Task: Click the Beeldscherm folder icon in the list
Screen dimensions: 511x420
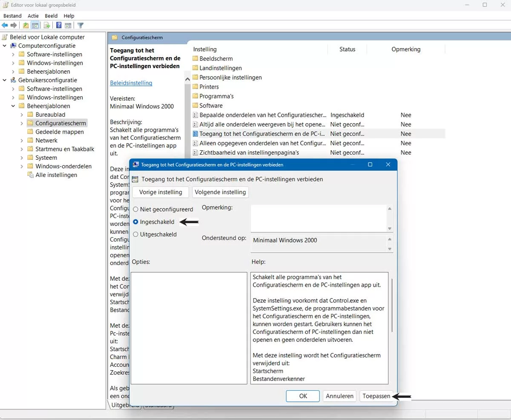Action: coord(195,58)
